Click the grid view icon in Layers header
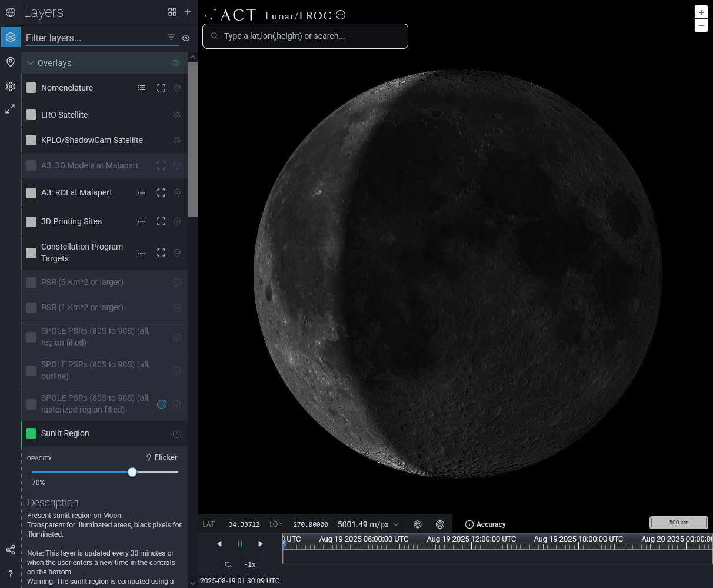This screenshot has height=588, width=713. (x=172, y=12)
